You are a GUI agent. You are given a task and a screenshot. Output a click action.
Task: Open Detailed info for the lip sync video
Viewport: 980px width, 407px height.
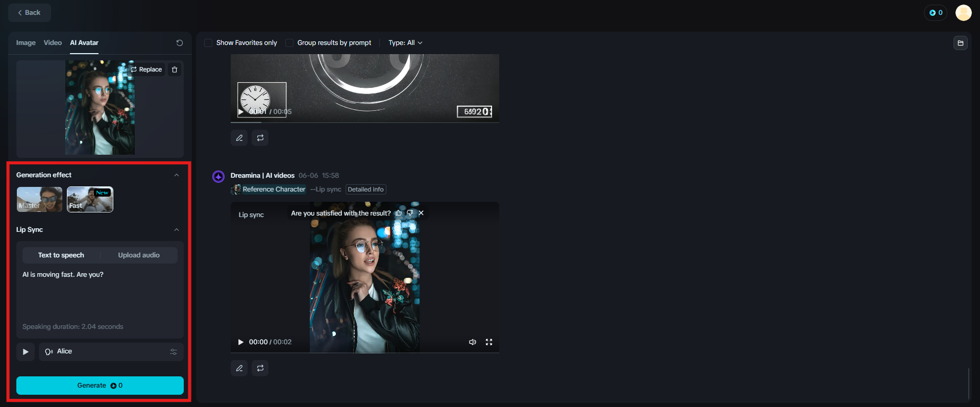click(x=366, y=189)
